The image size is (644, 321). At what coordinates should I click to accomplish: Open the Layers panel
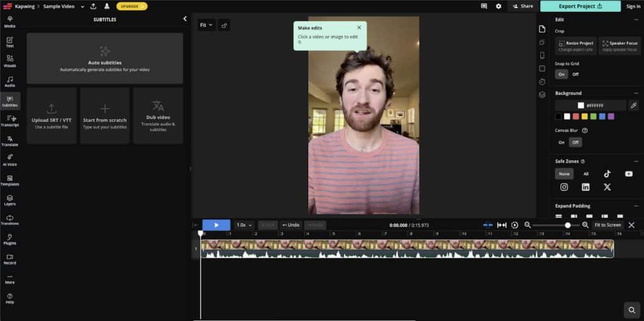[x=10, y=200]
